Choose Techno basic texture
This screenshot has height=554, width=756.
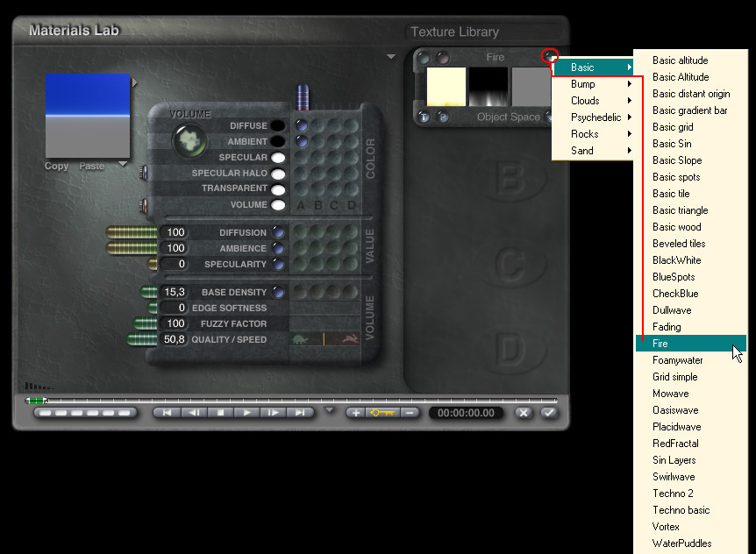click(x=691, y=509)
